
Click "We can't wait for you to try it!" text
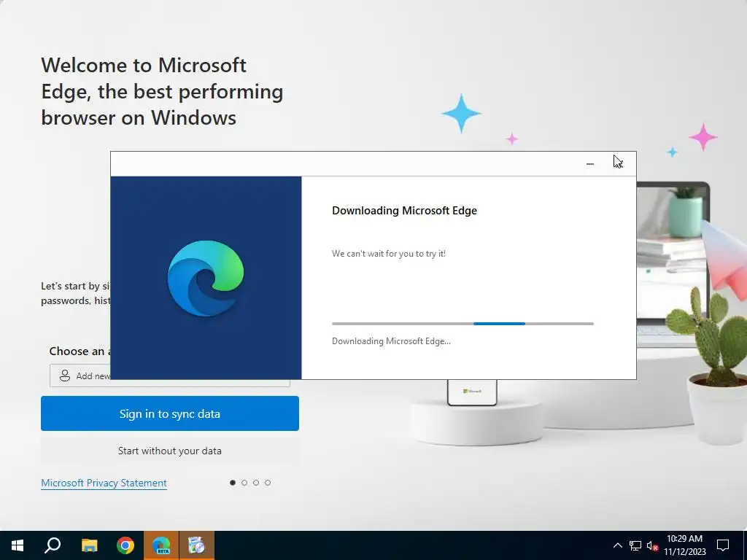tap(389, 254)
